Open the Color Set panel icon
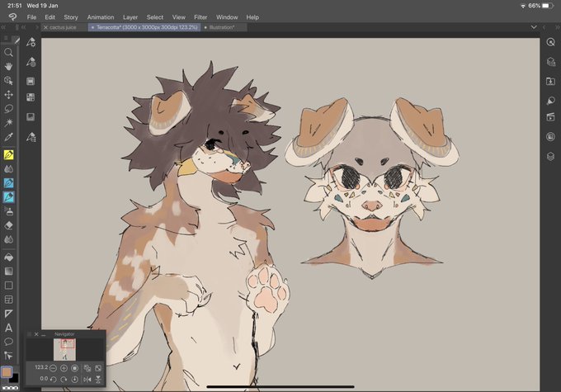561x392 pixels. (x=31, y=97)
